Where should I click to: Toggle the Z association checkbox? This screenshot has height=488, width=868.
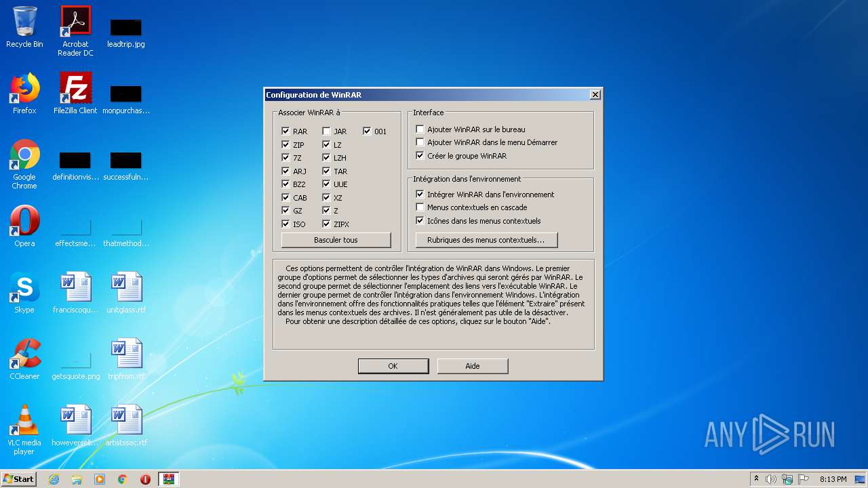(x=326, y=211)
